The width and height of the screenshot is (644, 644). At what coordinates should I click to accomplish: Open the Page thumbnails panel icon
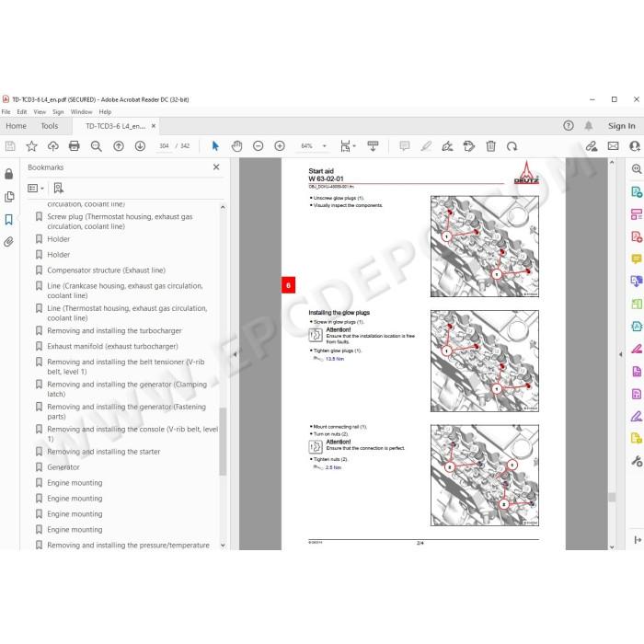[x=9, y=197]
